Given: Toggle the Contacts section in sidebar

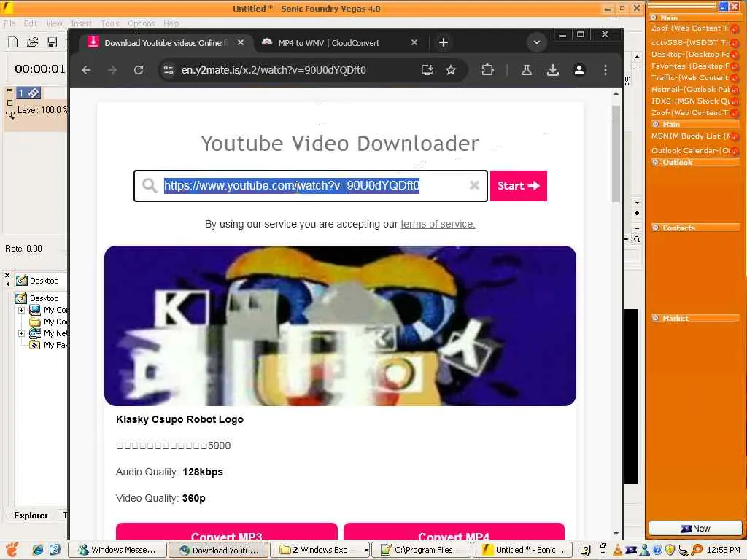Looking at the screenshot, I should point(656,228).
